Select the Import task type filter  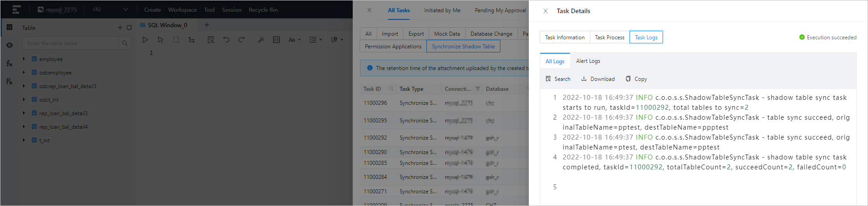pos(390,34)
